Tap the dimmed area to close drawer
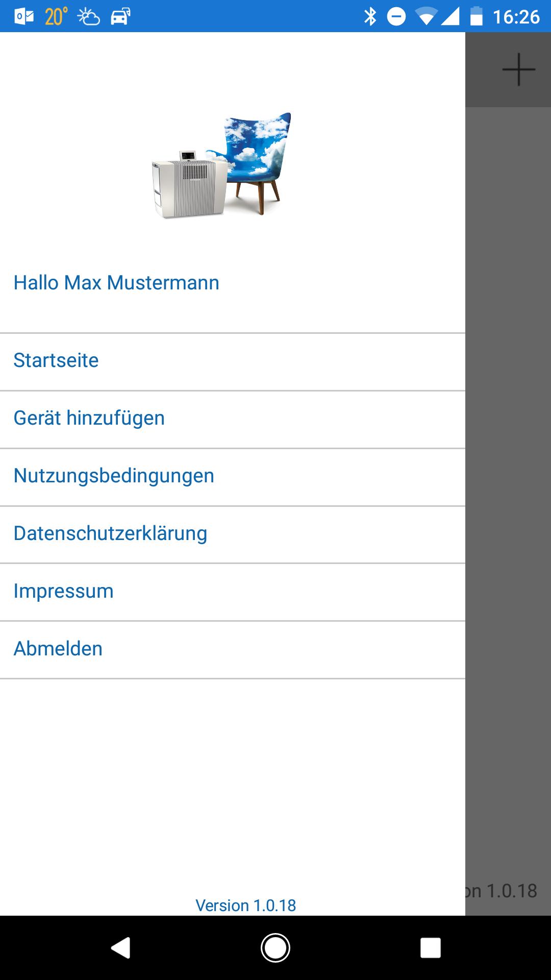This screenshot has height=980, width=551. point(508,459)
